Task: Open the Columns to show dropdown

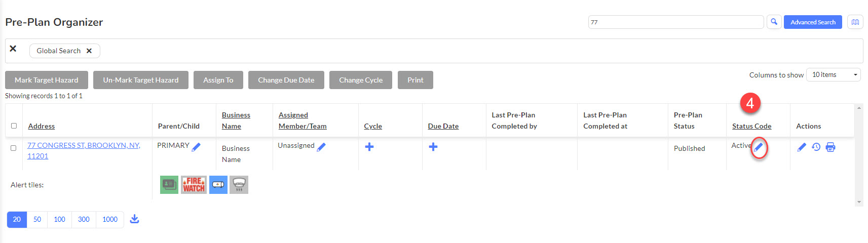Action: click(x=834, y=75)
